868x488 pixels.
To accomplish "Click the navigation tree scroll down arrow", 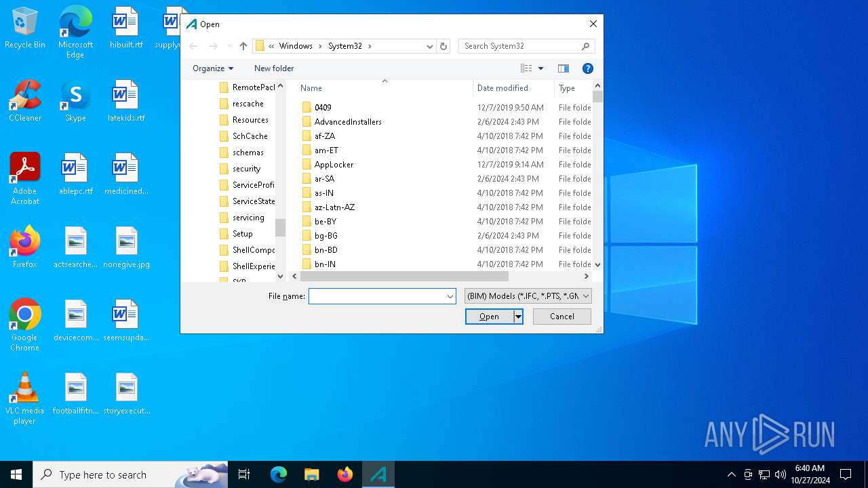I will coord(281,276).
